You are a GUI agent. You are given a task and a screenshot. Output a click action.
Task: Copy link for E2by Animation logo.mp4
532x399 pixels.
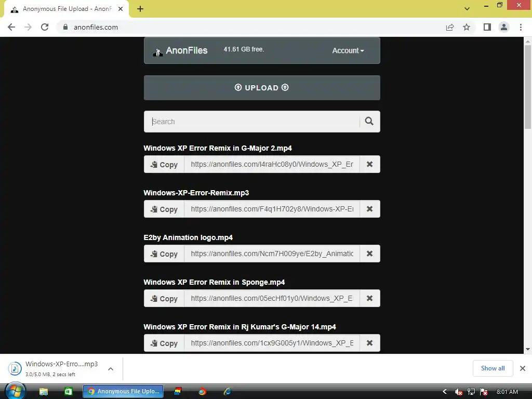point(164,254)
